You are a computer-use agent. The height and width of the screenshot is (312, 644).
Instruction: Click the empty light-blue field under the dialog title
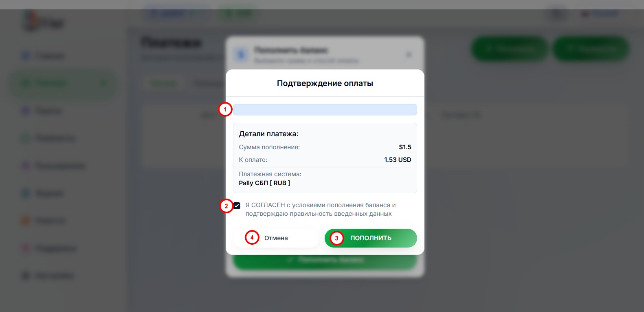point(325,110)
